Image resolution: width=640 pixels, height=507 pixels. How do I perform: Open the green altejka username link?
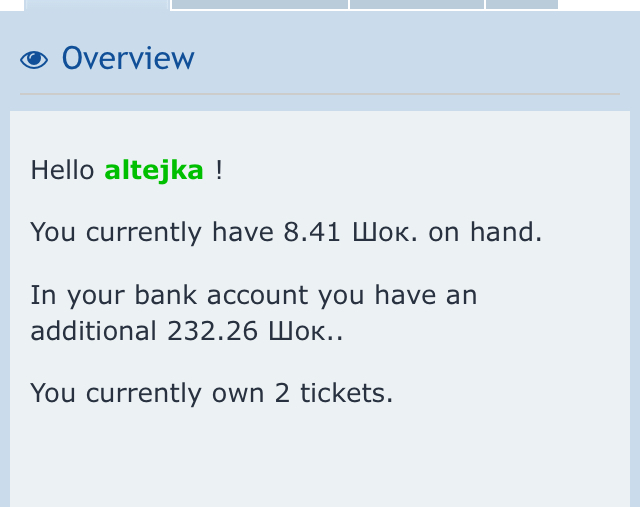(154, 170)
